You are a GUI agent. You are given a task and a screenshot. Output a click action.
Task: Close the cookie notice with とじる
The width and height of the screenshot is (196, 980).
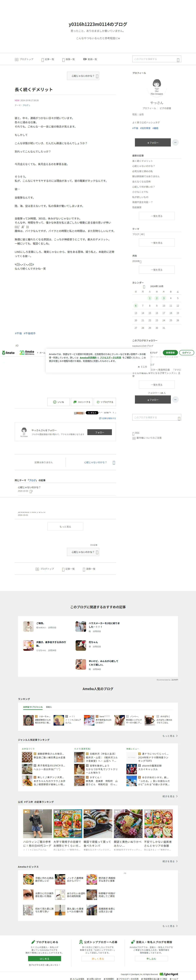142,367
